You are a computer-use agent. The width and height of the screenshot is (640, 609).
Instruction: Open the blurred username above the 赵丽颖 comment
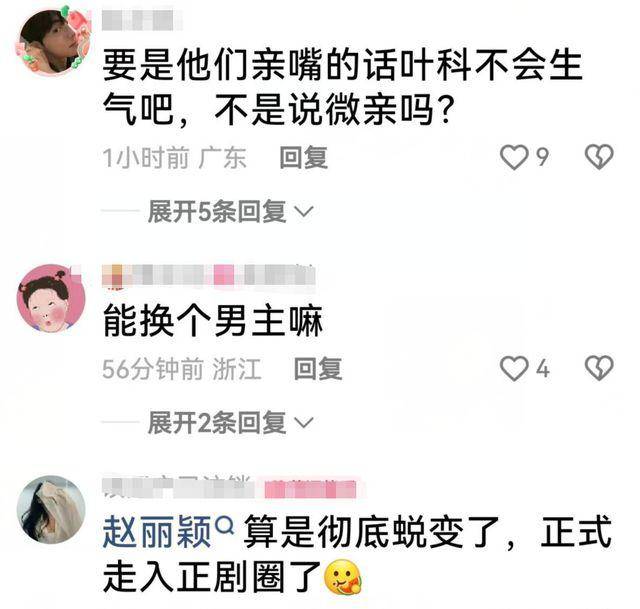[x=179, y=487]
